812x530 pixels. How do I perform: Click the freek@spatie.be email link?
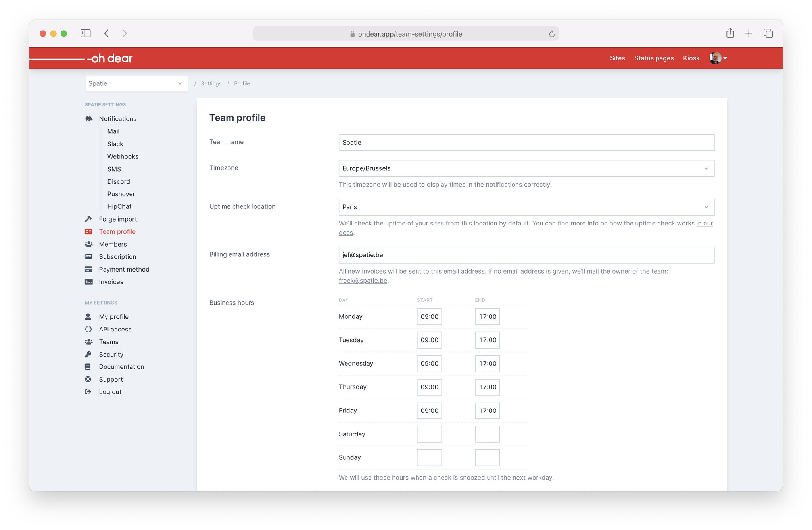[x=363, y=281]
